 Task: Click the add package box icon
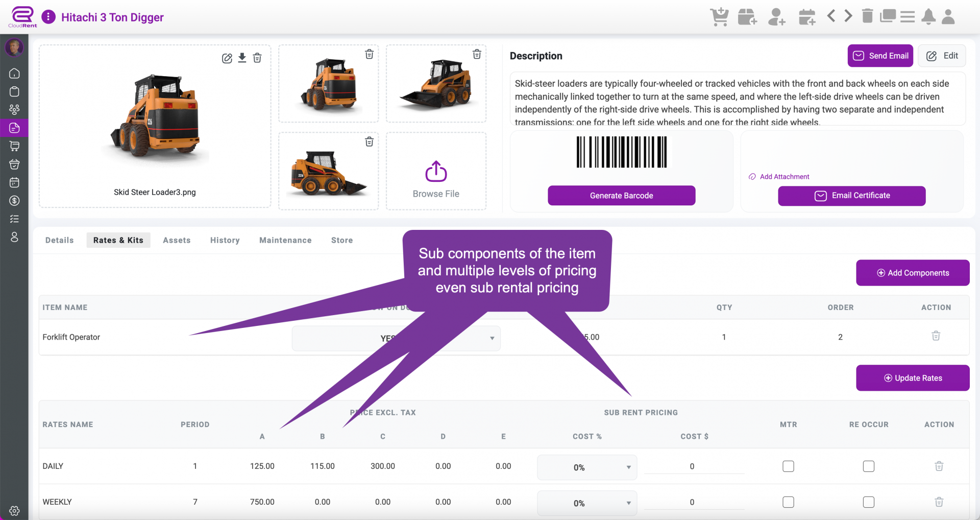[x=747, y=17]
